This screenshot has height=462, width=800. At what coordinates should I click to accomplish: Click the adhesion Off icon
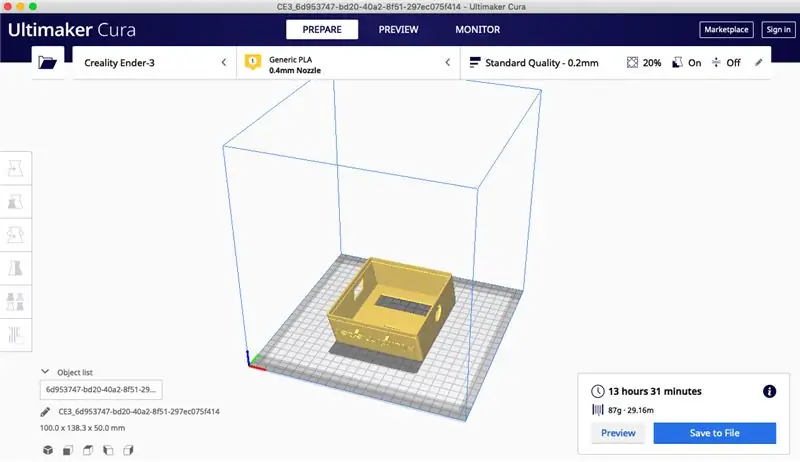click(716, 62)
